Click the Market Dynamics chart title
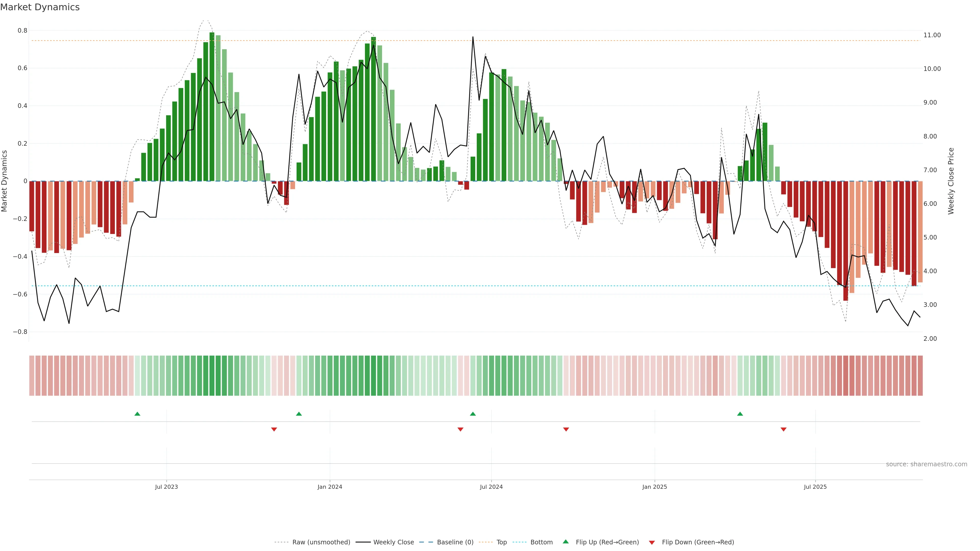This screenshot has width=980, height=551. [x=40, y=7]
